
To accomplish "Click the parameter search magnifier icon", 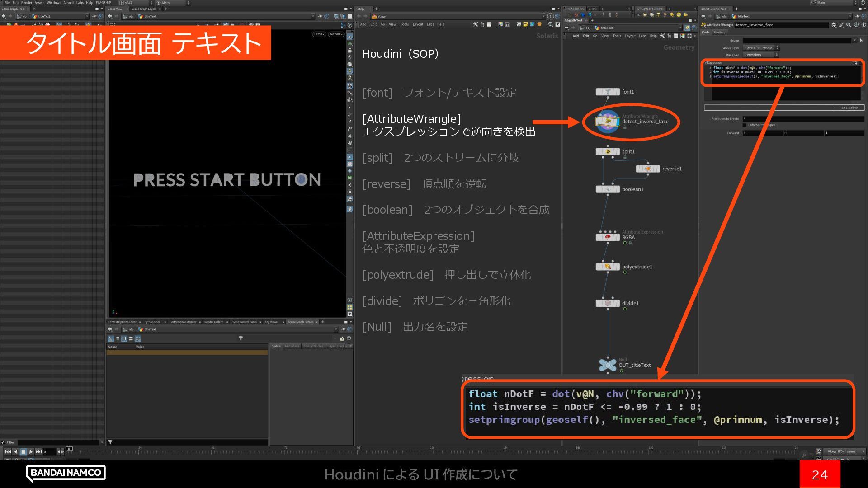I will (x=849, y=25).
